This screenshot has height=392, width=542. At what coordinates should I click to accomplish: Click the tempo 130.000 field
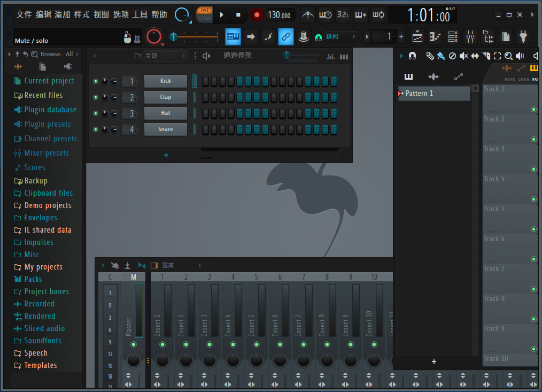(280, 15)
